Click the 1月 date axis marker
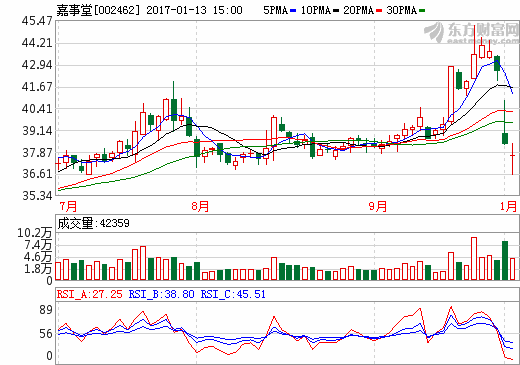520x365 pixels. pos(509,206)
